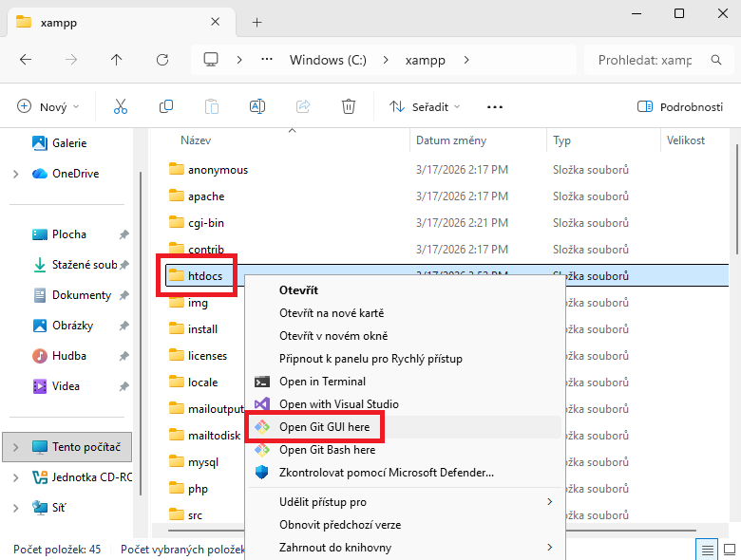Click the Copy icon in toolbar

click(166, 106)
